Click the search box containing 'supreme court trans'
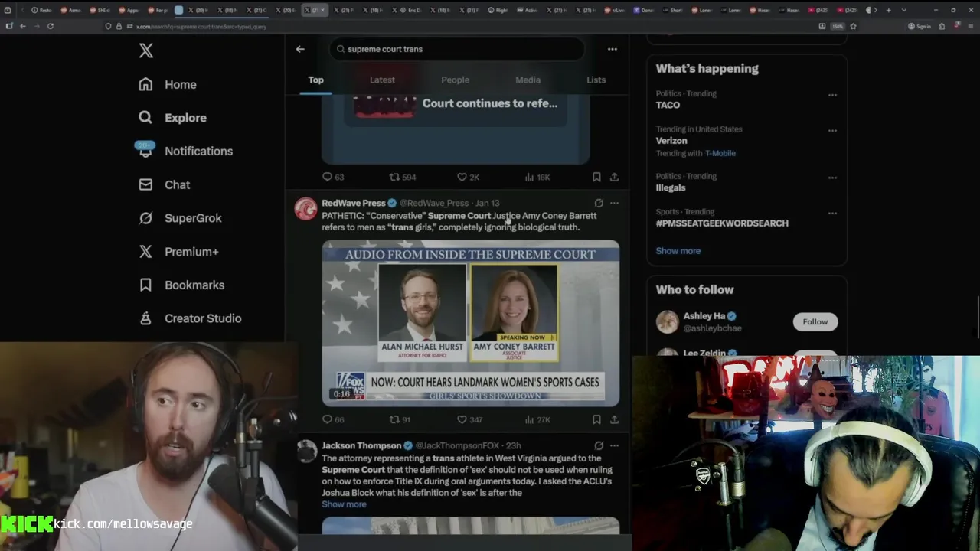This screenshot has width=980, height=551. tap(458, 49)
